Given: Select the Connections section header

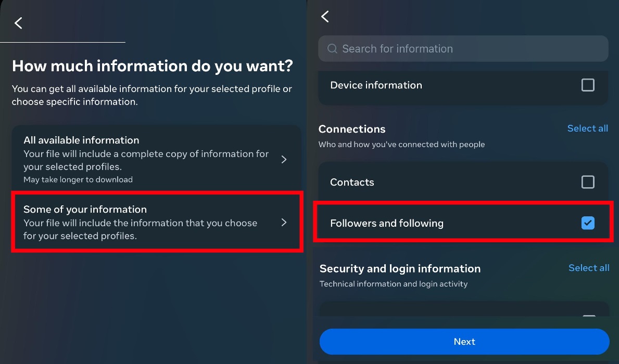Looking at the screenshot, I should [x=352, y=128].
